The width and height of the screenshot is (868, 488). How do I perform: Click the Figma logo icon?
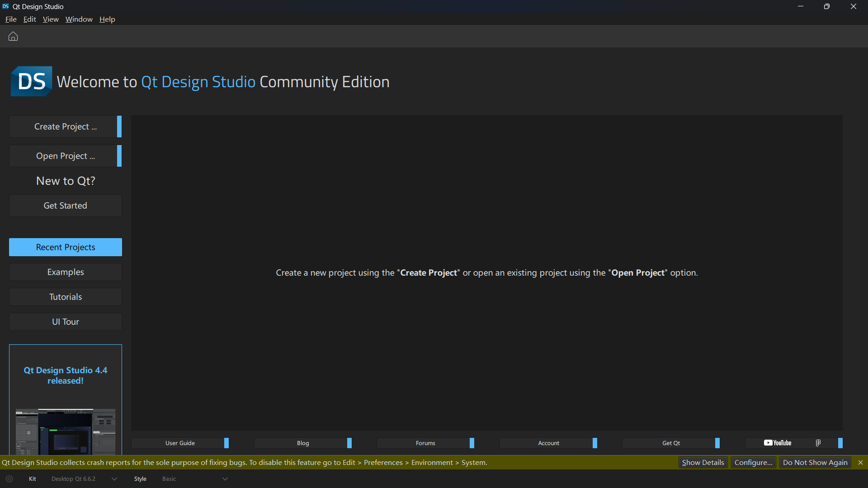click(818, 443)
